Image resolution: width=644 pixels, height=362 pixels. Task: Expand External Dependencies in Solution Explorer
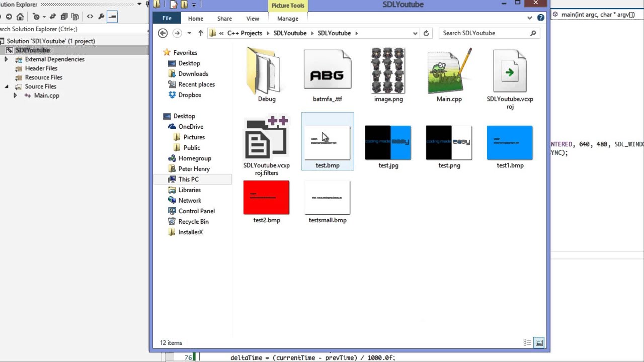pyautogui.click(x=6, y=59)
